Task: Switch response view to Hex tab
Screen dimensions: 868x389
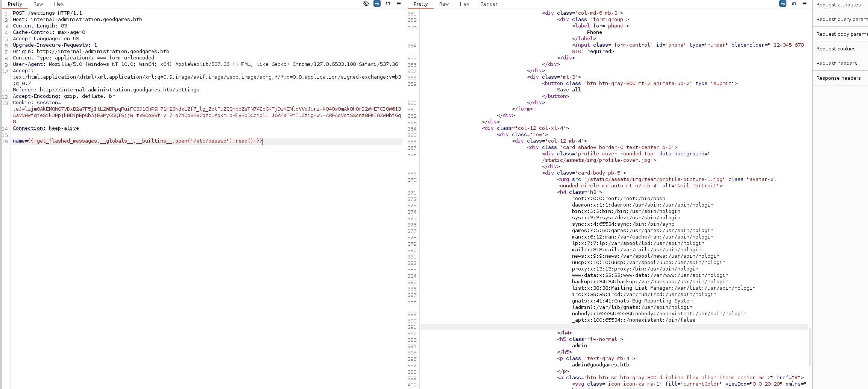Action: [x=464, y=4]
